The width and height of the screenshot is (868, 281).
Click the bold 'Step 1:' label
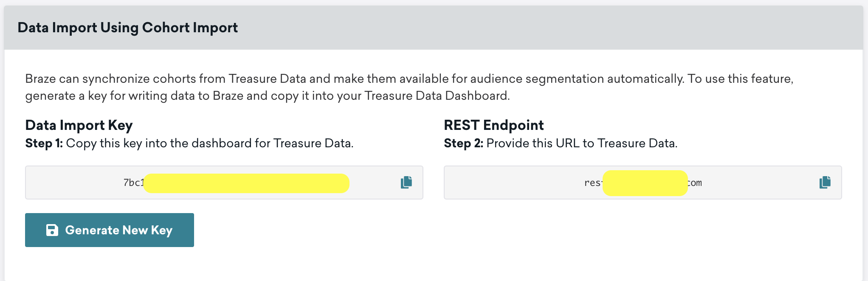pyautogui.click(x=44, y=143)
